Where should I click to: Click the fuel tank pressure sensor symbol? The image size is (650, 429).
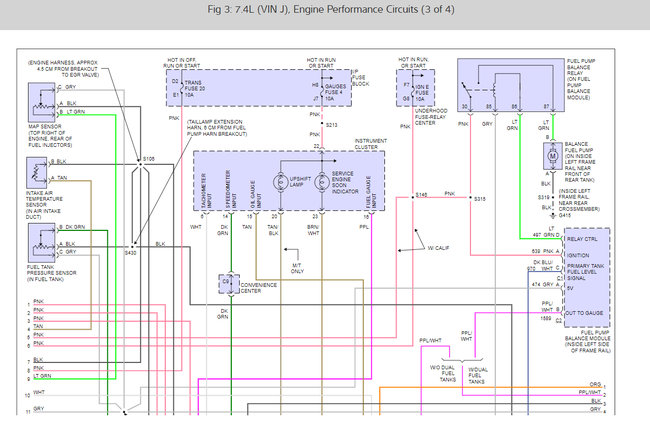point(41,242)
